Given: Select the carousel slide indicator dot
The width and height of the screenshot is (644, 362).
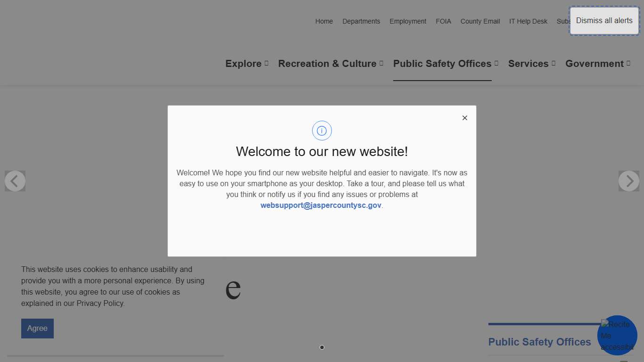Looking at the screenshot, I should tap(322, 347).
